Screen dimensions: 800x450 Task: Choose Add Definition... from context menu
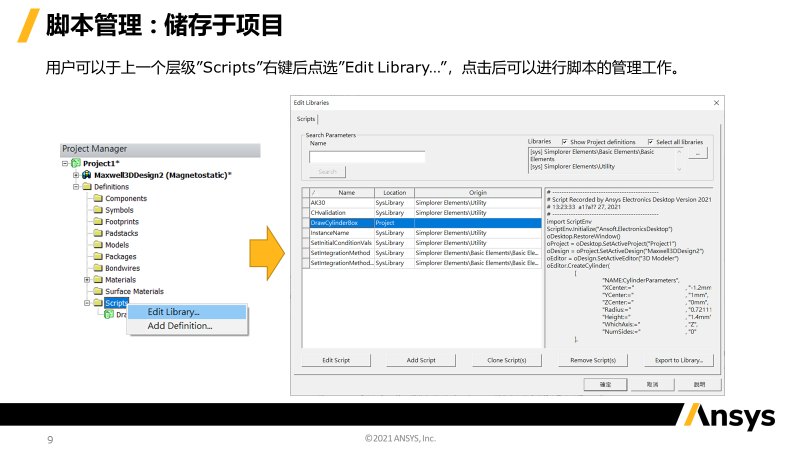click(187, 326)
